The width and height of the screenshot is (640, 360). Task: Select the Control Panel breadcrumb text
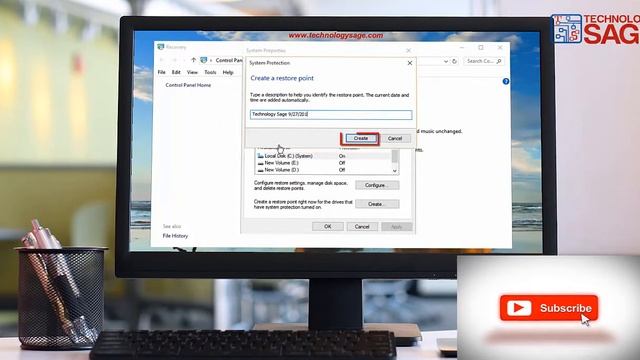coord(229,60)
